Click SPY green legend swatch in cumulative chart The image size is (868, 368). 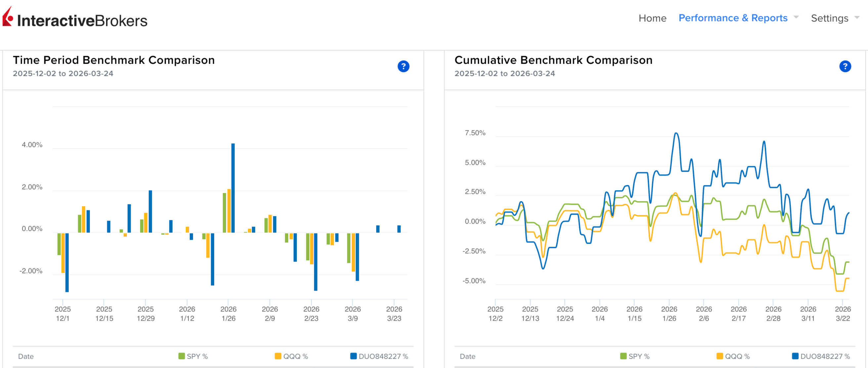coord(623,356)
